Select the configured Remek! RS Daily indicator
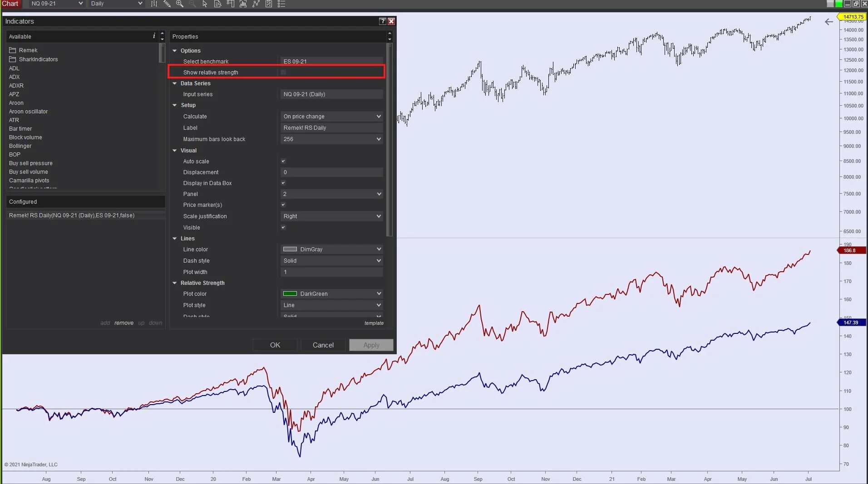 point(86,215)
